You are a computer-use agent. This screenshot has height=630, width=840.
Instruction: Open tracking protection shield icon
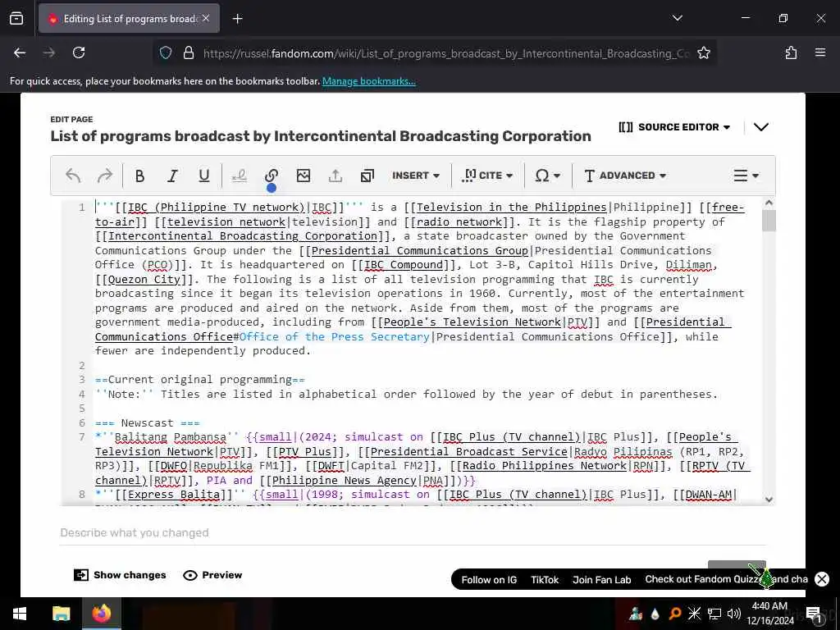(x=166, y=52)
